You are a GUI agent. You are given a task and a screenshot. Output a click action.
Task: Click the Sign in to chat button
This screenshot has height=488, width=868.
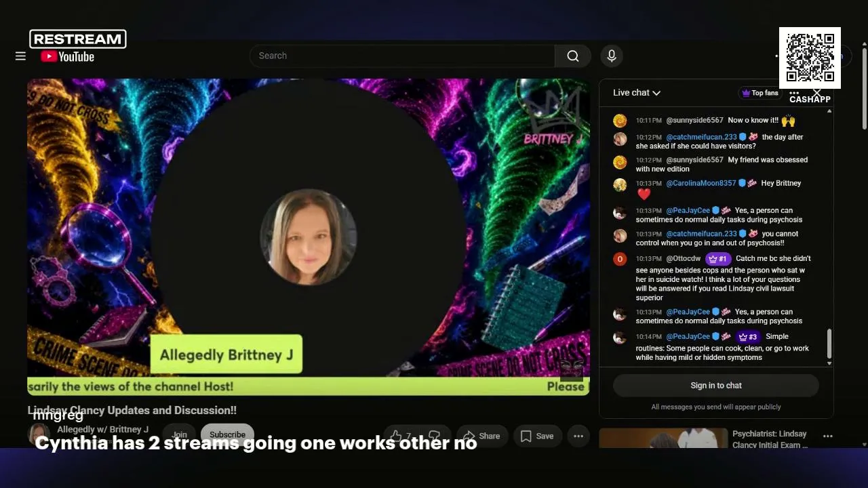[x=716, y=386]
